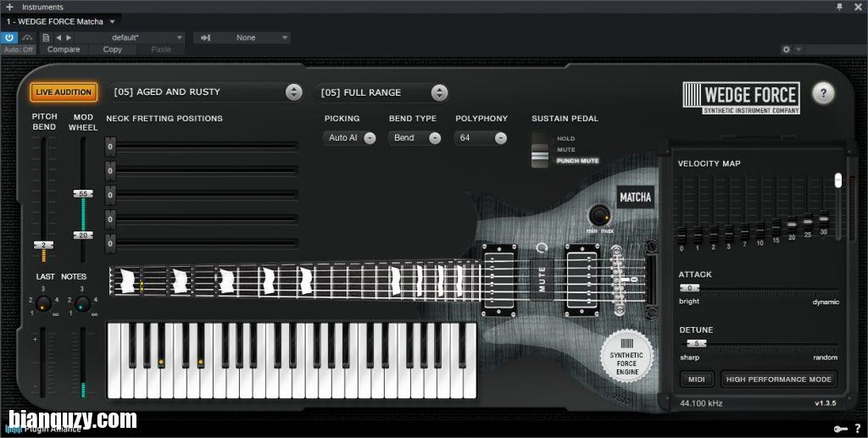Set sustain pedal to PUNCH MUTE
868x438 pixels.
pos(577,161)
